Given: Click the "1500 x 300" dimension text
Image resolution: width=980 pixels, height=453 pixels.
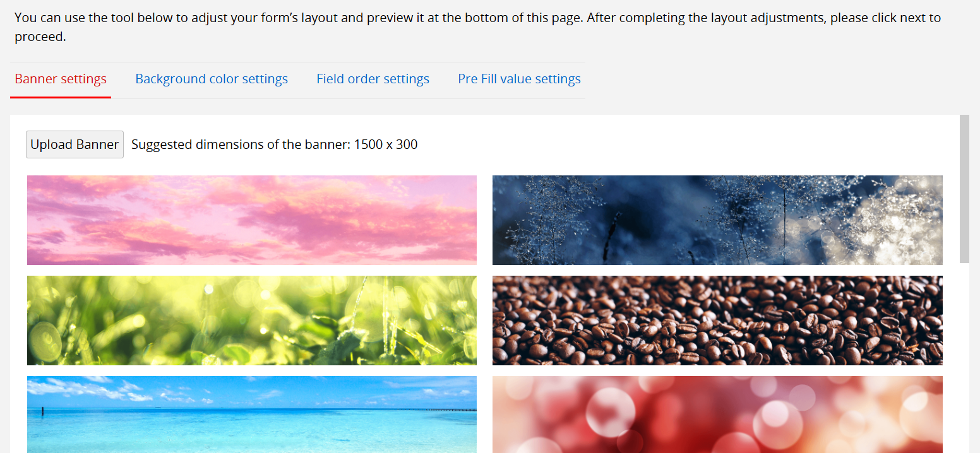Looking at the screenshot, I should point(386,144).
